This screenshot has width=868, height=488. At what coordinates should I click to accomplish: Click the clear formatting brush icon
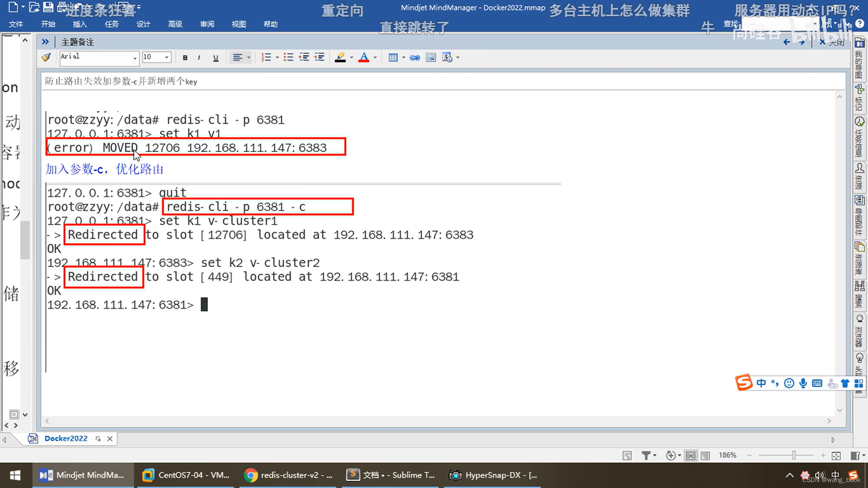46,57
